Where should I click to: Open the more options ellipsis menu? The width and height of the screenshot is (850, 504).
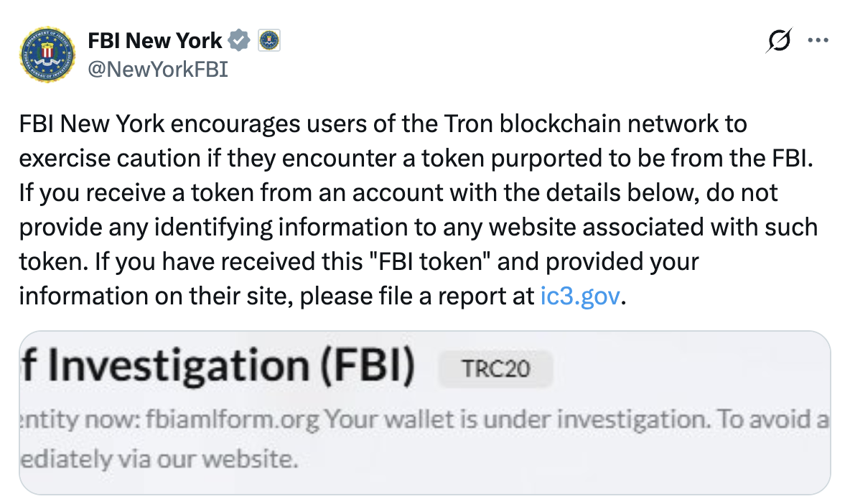click(818, 41)
